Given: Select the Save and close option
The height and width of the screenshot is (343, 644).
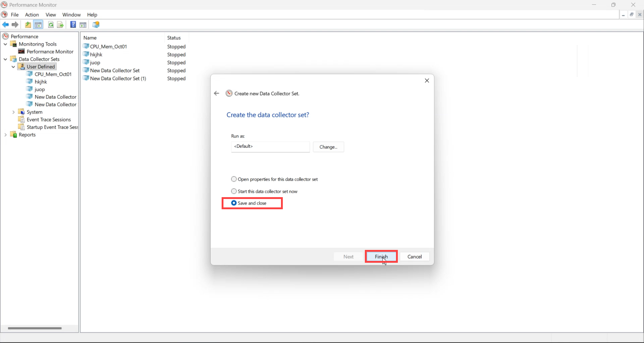Looking at the screenshot, I should pos(249,203).
